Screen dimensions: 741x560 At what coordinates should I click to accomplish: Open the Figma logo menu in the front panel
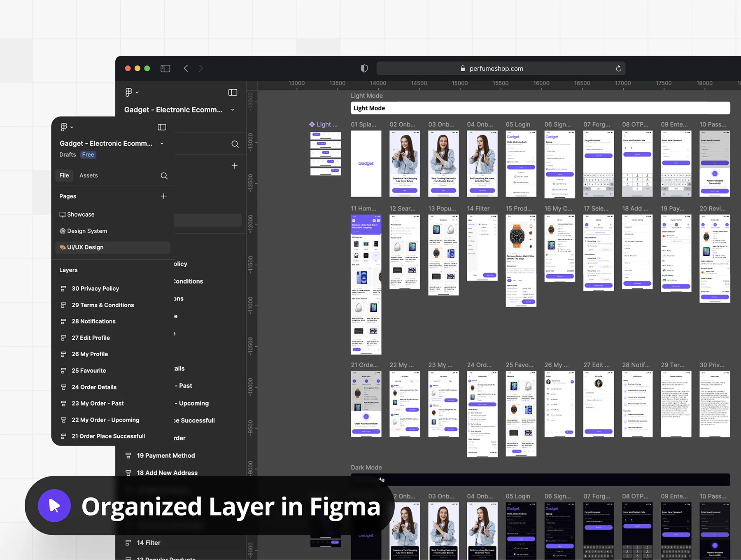pyautogui.click(x=64, y=127)
